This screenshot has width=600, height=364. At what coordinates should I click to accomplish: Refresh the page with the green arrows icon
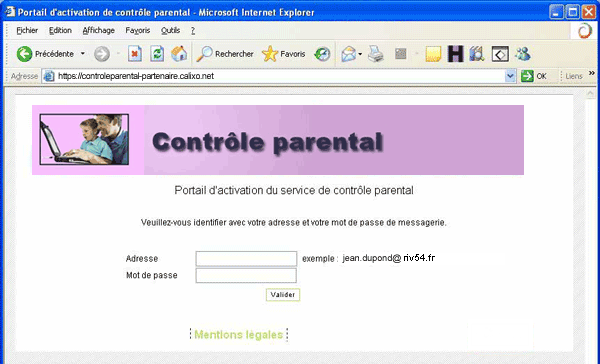157,54
